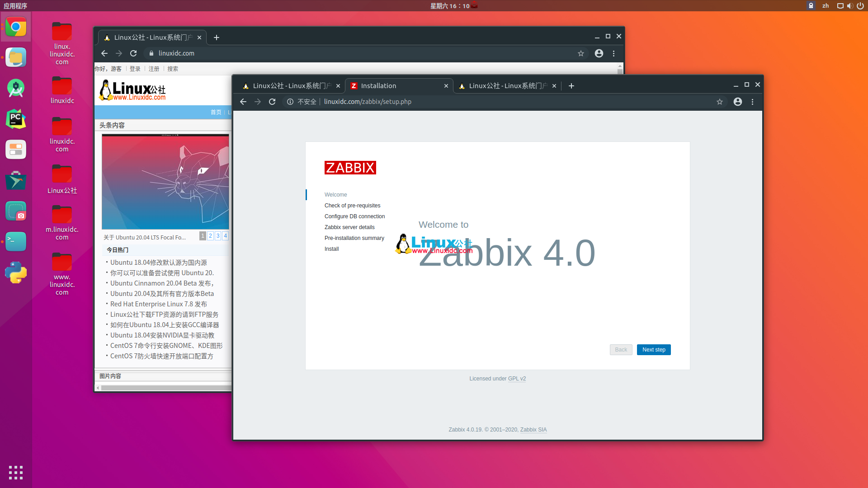Switch to first Linux公社 tab in front window
Viewport: 868px width, 488px height.
click(291, 86)
